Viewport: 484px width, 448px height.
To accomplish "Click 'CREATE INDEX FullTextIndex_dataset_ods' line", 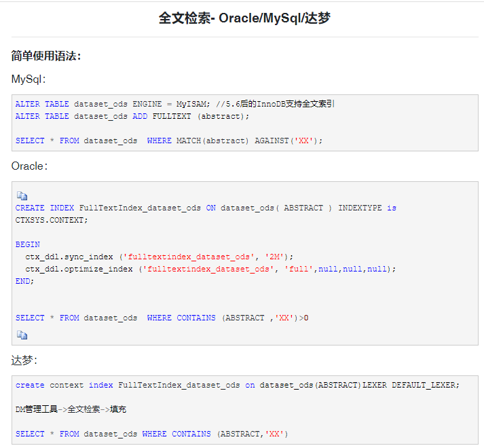I will tap(206, 208).
